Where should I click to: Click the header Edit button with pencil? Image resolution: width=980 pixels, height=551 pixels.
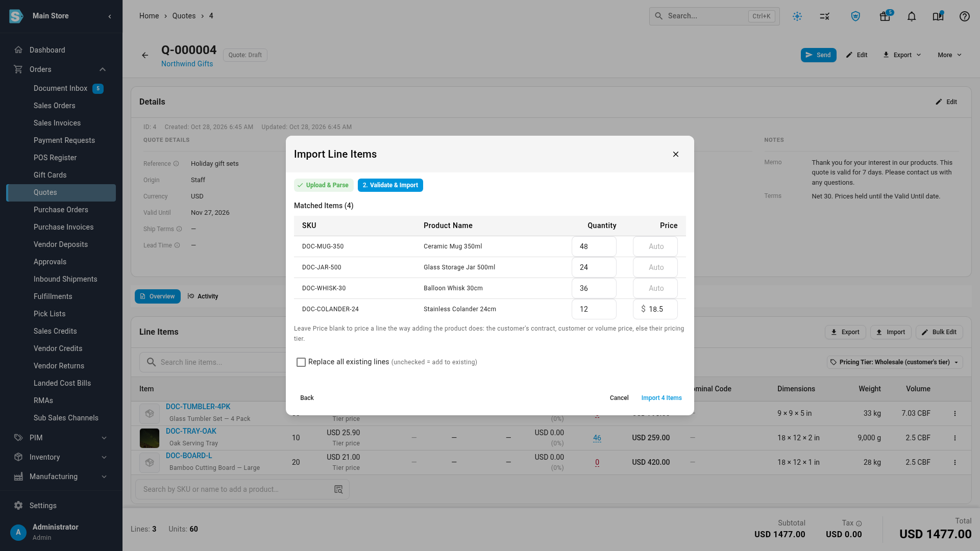857,55
